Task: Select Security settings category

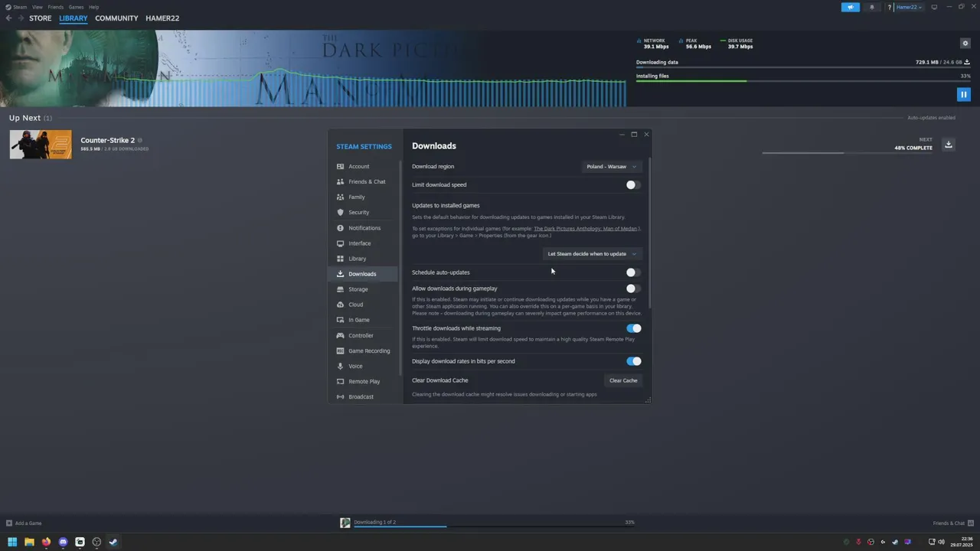Action: coord(363,212)
